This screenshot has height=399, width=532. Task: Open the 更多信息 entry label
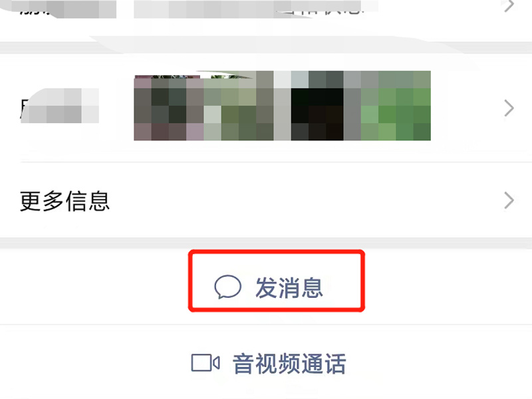click(65, 201)
